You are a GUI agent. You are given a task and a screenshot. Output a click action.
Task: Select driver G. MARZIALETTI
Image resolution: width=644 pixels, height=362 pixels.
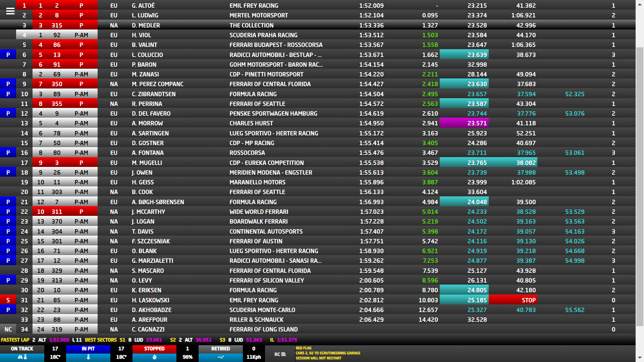coord(153,260)
